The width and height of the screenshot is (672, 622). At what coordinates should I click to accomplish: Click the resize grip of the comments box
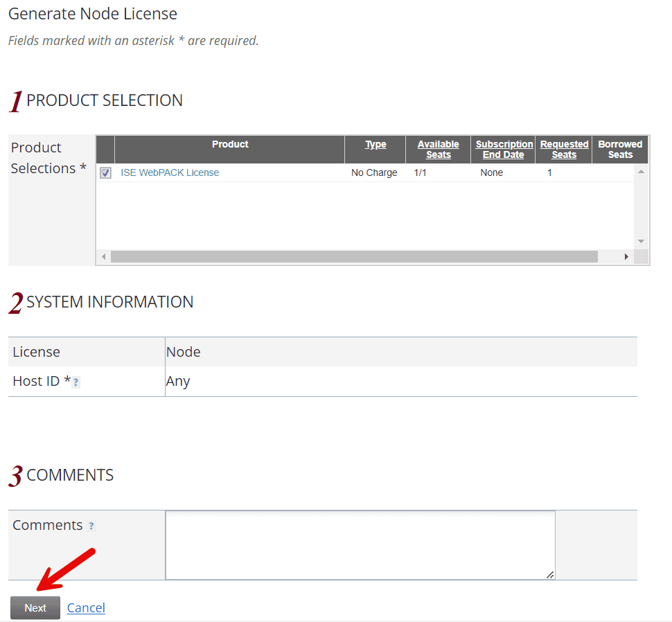[550, 576]
